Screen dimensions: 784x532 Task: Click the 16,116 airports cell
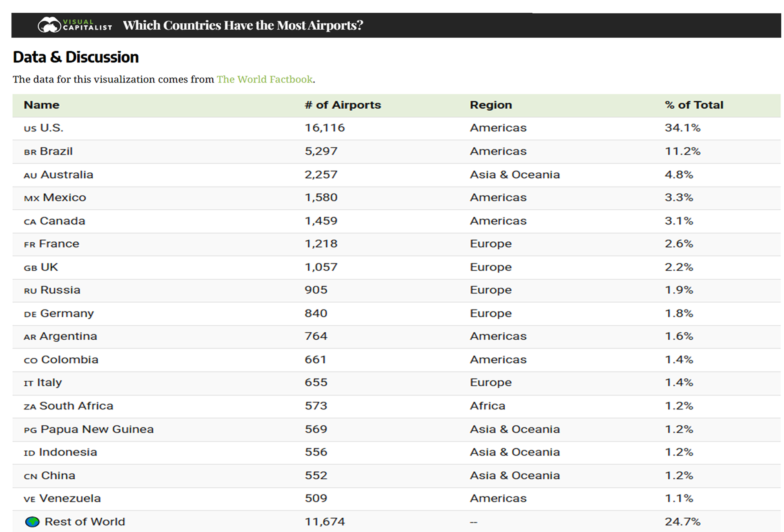click(325, 128)
